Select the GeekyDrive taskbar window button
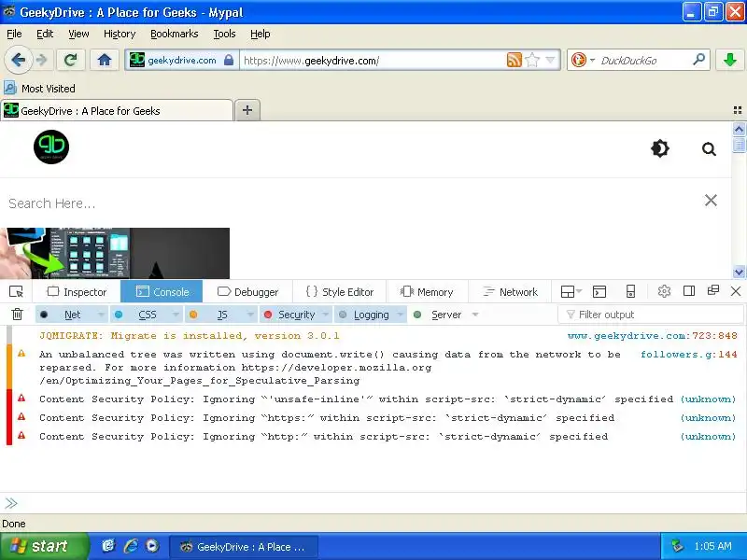This screenshot has height=560, width=747. pos(244,547)
